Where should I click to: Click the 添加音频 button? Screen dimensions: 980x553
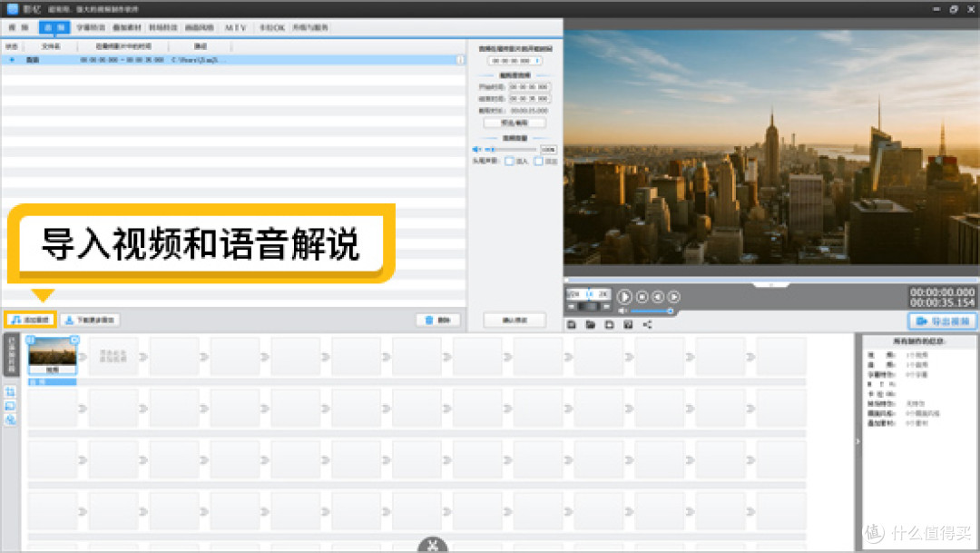[31, 320]
